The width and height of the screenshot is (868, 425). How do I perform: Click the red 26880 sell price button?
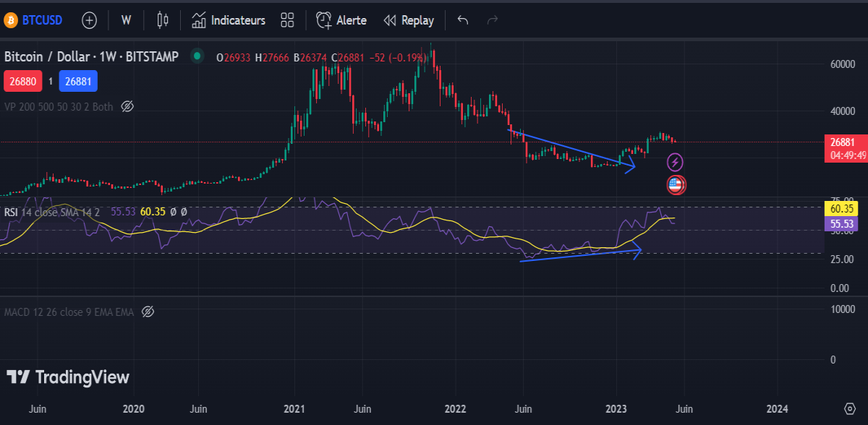tap(23, 81)
